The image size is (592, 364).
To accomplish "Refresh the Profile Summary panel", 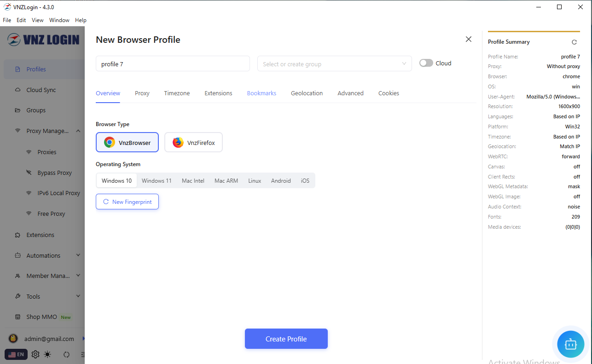I will (574, 42).
